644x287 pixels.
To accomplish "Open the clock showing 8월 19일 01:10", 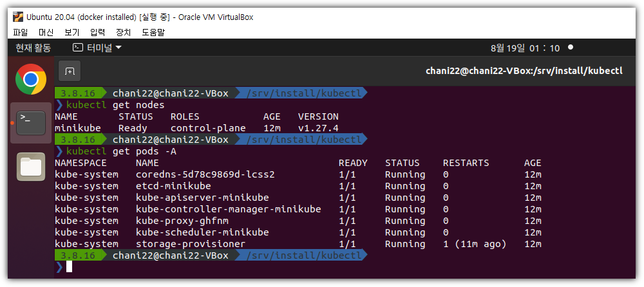I will click(x=525, y=48).
